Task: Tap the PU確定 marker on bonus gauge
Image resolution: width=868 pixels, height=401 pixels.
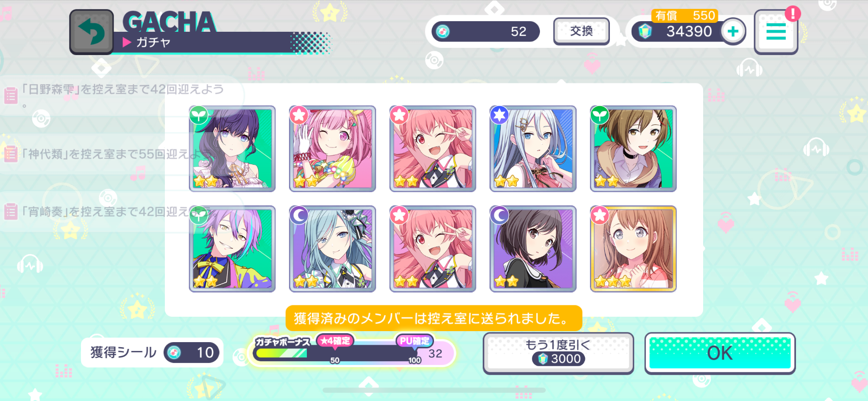Action: [414, 341]
